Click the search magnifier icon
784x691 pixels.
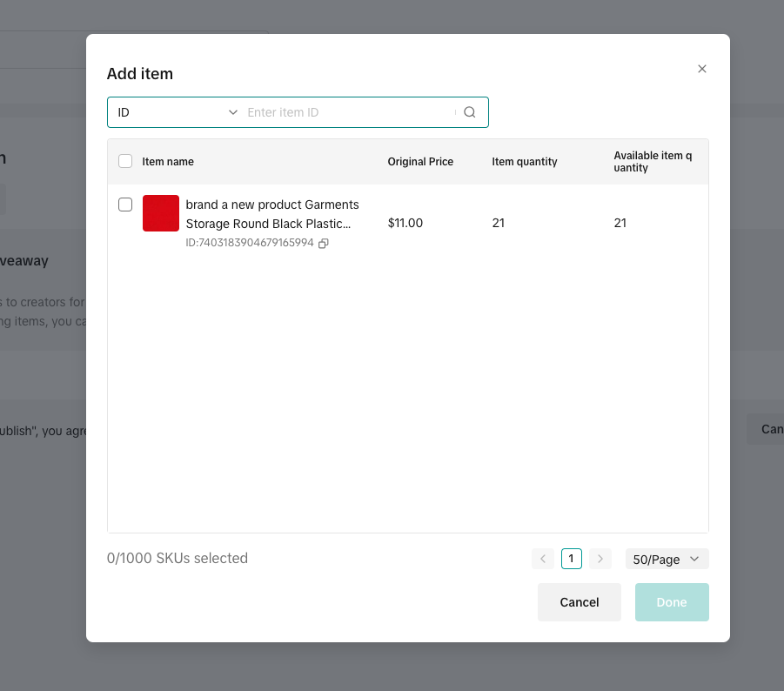pos(470,112)
